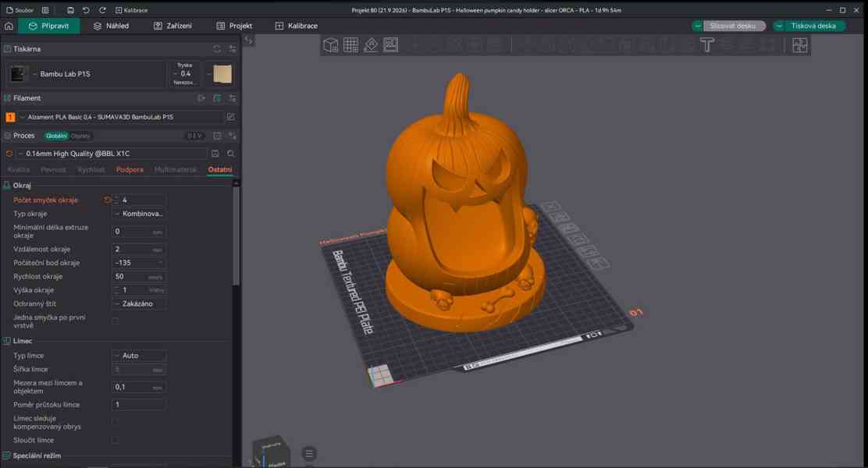Click the orange filament 1 color swatch
This screenshot has height=468, width=868.
point(10,117)
